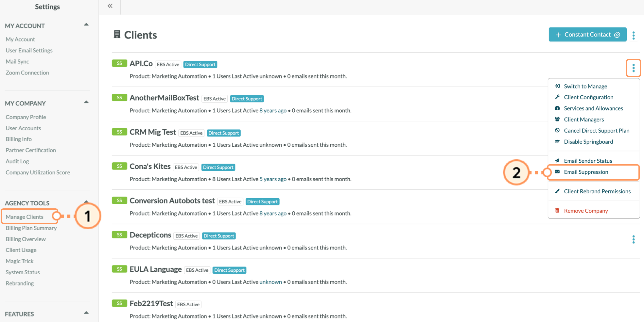Open the Rebranding page

(20, 283)
